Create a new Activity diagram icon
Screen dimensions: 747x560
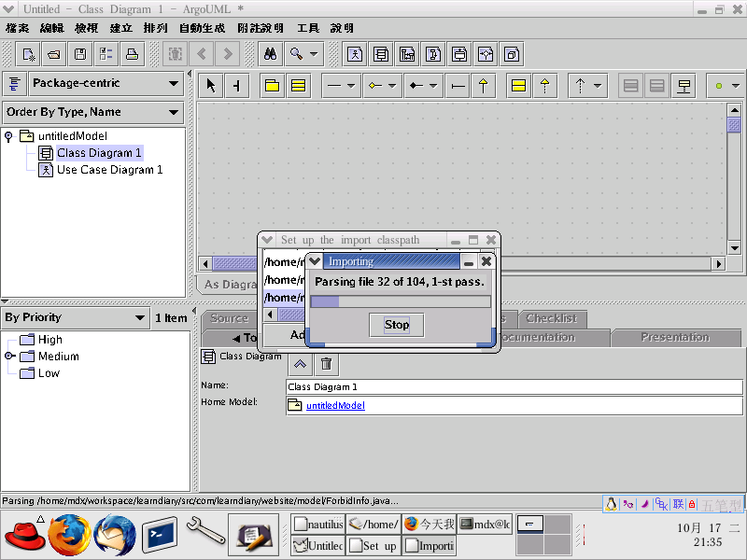[x=486, y=54]
